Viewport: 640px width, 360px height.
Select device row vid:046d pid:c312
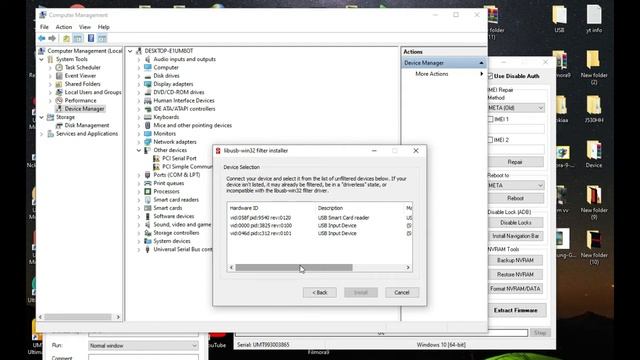click(x=320, y=233)
